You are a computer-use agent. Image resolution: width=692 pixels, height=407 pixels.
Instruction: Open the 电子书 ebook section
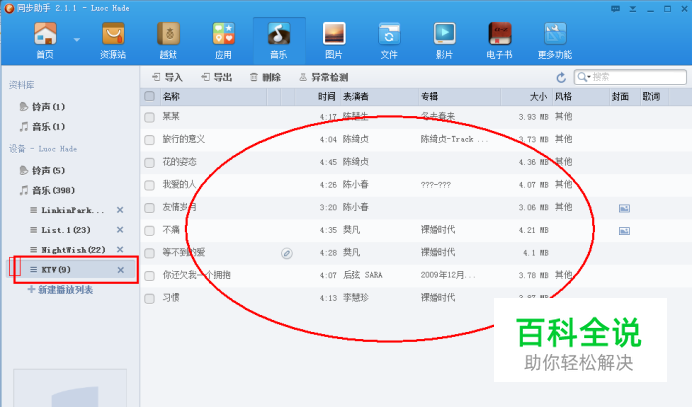(499, 41)
